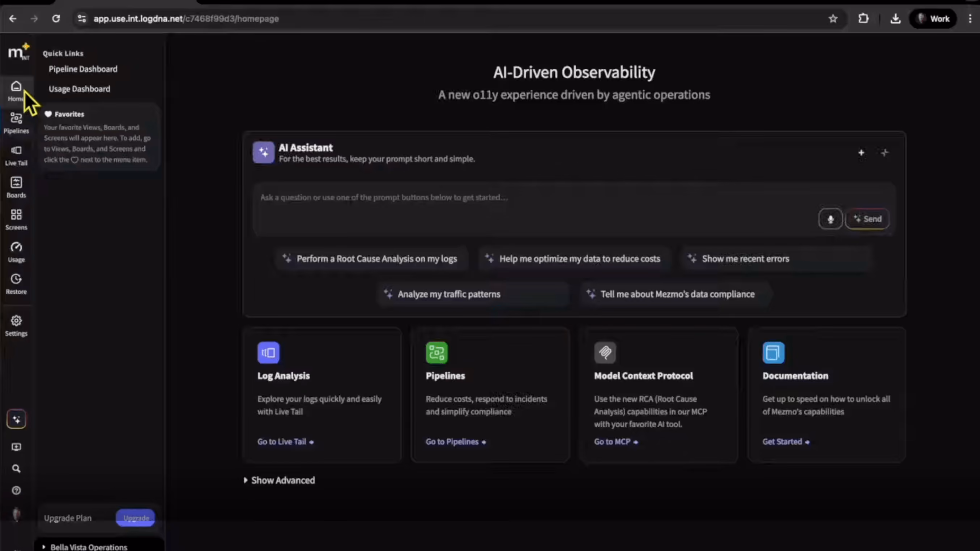This screenshot has width=980, height=551.
Task: Click the 'Upgrade Plan' label
Action: point(68,518)
